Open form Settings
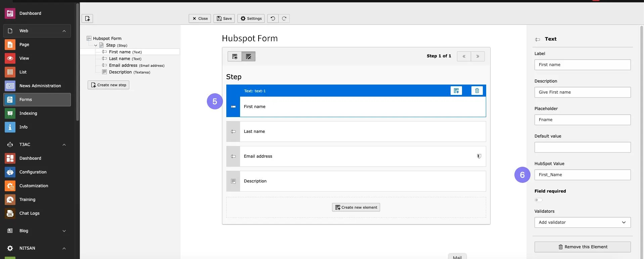Screen dimensions: 644x259 pyautogui.click(x=251, y=18)
